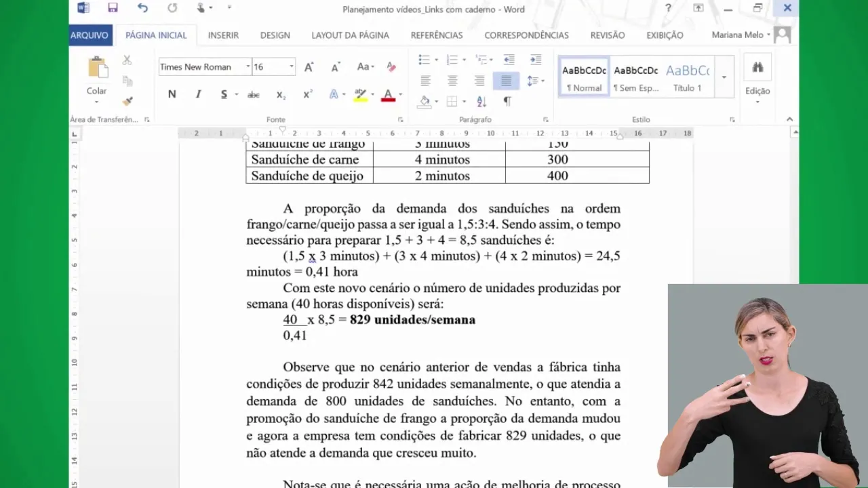The image size is (868, 488).
Task: Switch to REVISÃO tab
Action: point(608,35)
